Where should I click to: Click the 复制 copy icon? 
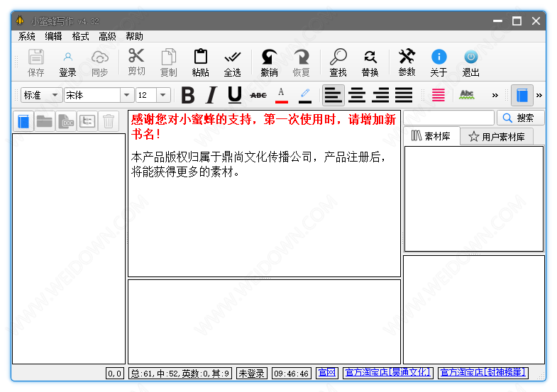[168, 63]
